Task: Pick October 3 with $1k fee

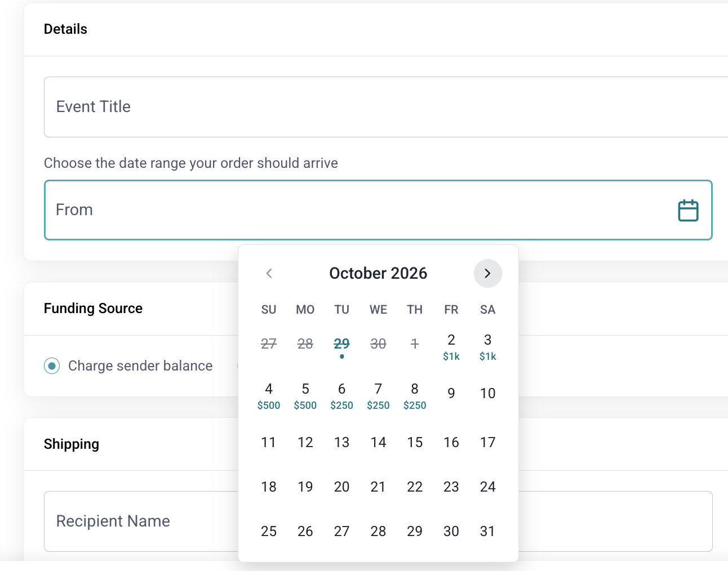Action: (x=488, y=347)
